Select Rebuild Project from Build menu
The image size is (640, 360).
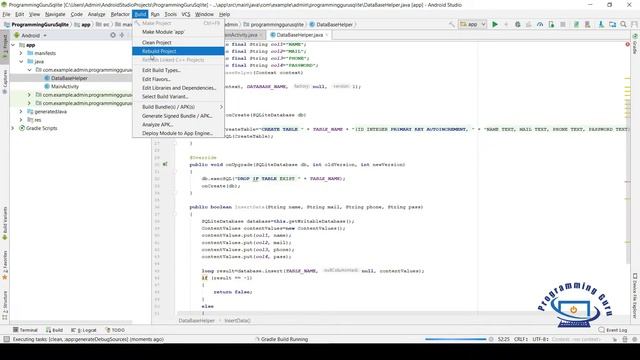coord(178,51)
